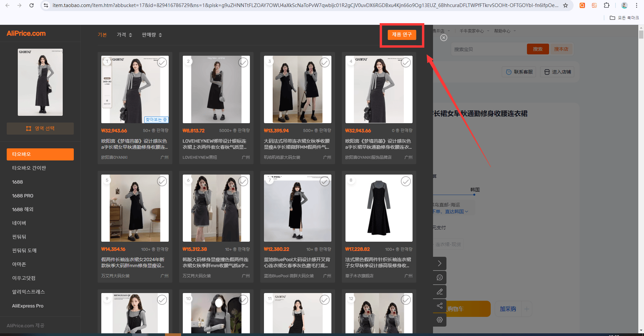Open product 2 LOVEHEYNEW dress thumbnail
The image size is (644, 336).
pyautogui.click(x=216, y=89)
